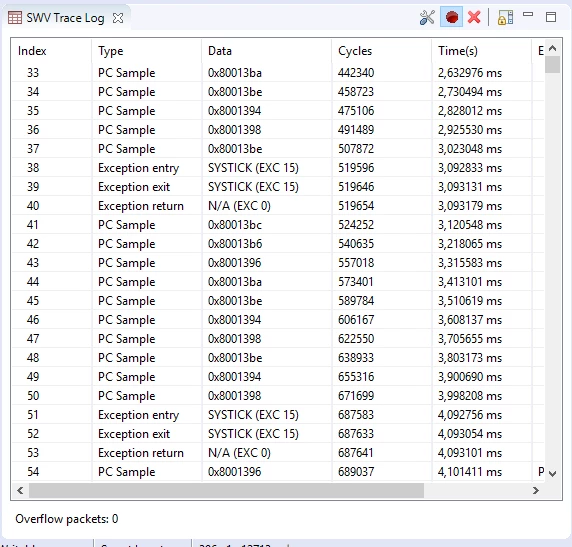Click the vertical scrollbar down arrow
The image size is (572, 547).
click(552, 474)
